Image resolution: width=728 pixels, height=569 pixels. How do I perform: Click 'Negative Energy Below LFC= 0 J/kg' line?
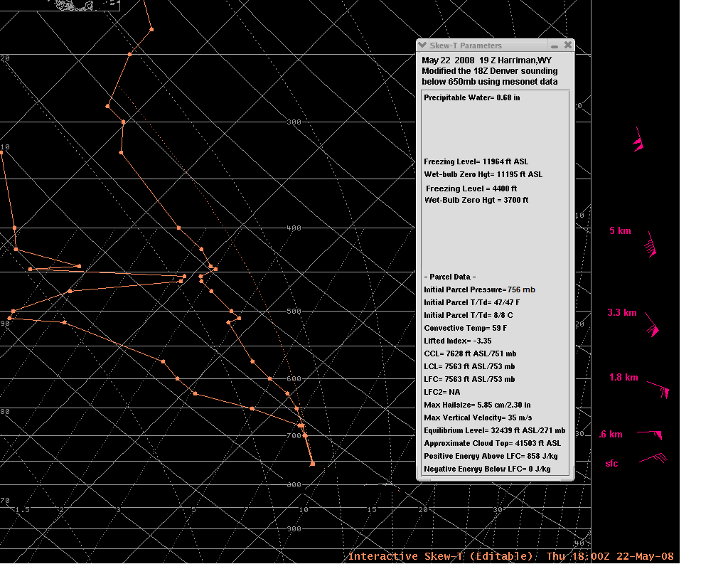487,469
